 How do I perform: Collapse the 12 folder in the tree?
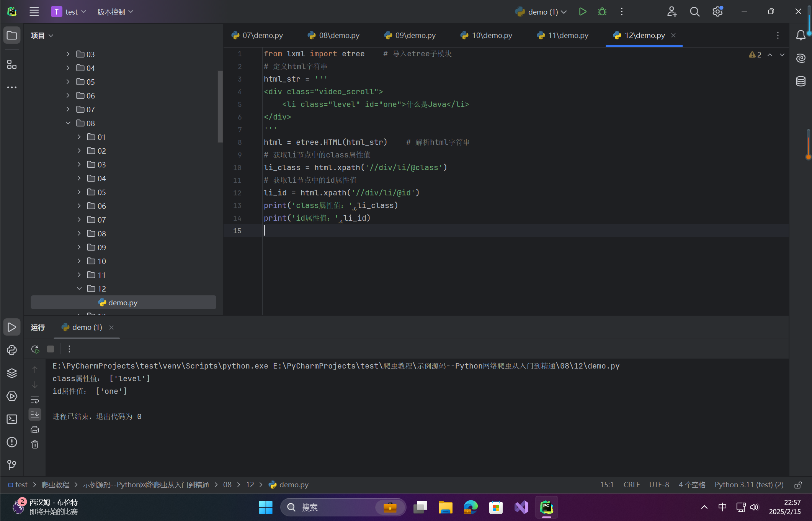click(79, 288)
